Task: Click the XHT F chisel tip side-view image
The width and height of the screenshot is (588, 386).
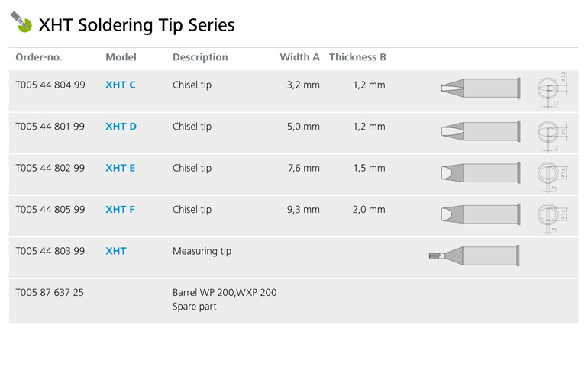Action: (x=481, y=214)
